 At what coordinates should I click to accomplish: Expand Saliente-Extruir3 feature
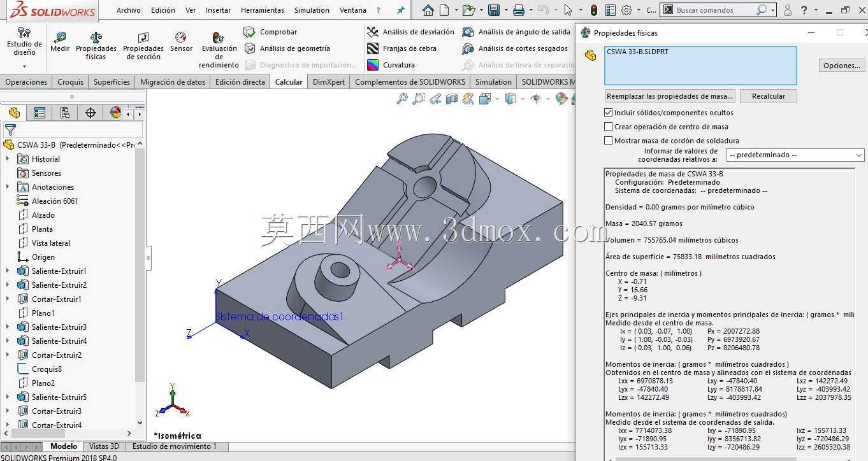[x=8, y=327]
